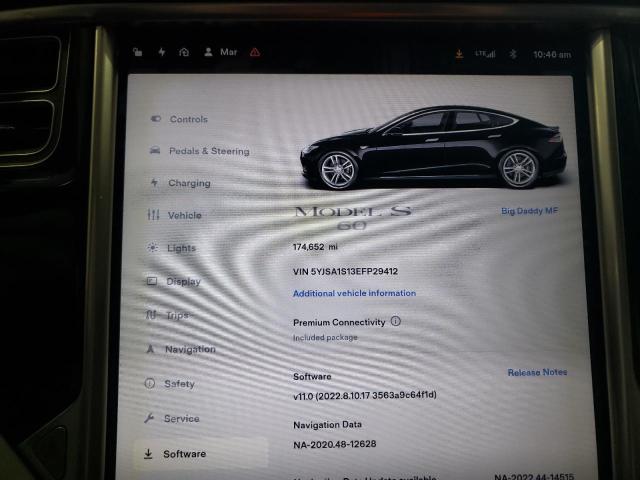
Task: Tap the Included package text
Action: tap(325, 338)
